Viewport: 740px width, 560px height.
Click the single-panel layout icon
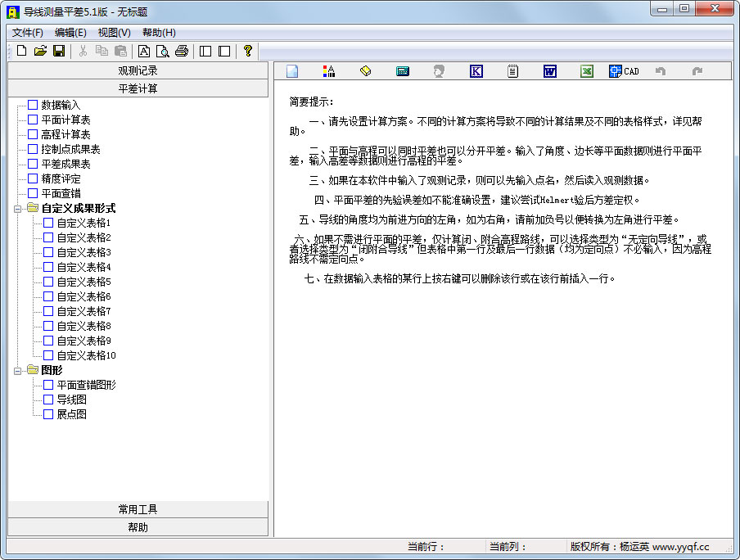pyautogui.click(x=224, y=51)
